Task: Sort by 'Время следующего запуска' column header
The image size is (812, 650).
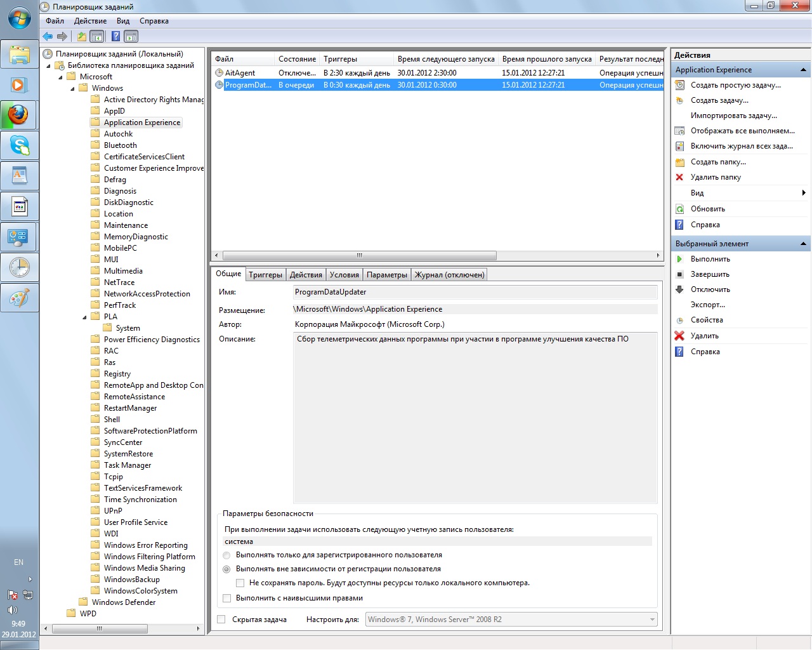Action: click(446, 59)
